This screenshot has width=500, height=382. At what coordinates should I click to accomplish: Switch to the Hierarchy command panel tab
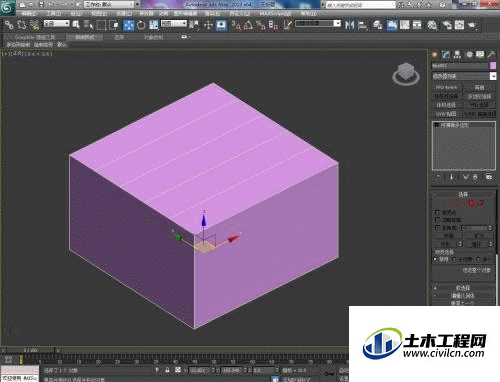(457, 55)
